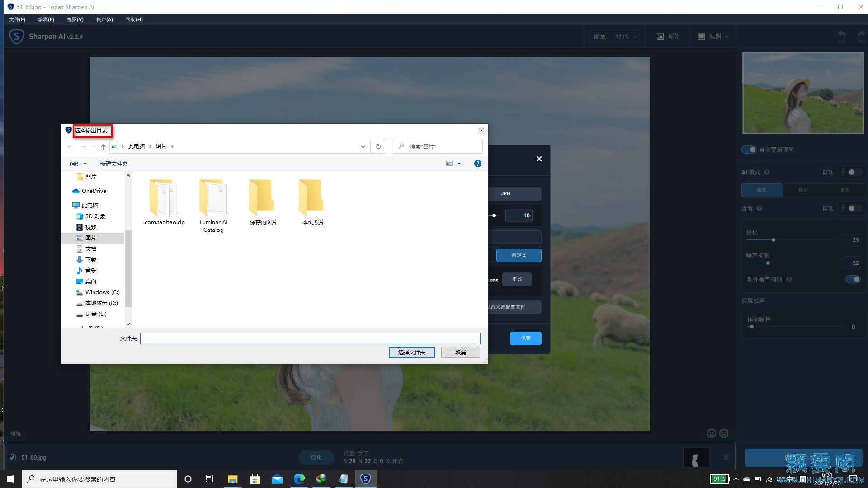Close the save settings panel
The image size is (868, 488).
pos(539,159)
